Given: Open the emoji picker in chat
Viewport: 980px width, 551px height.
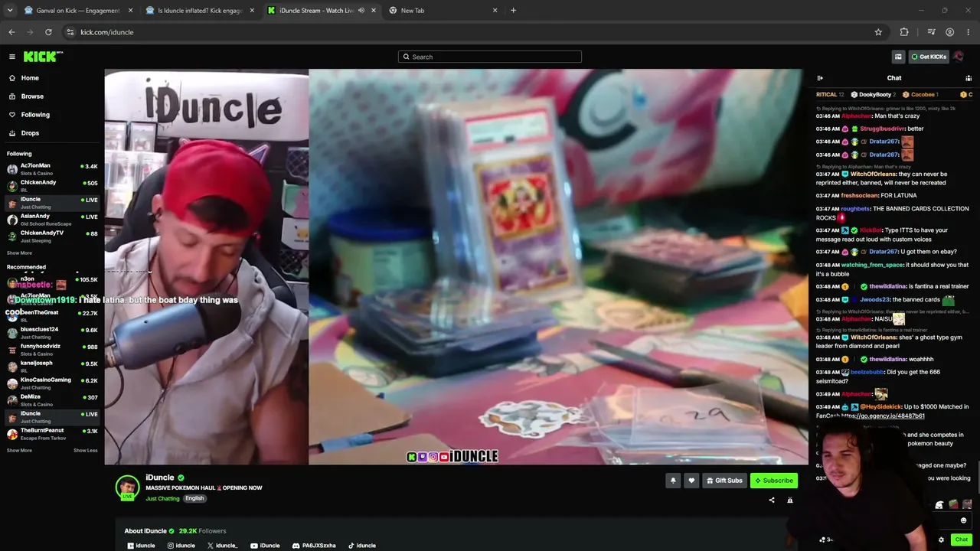Looking at the screenshot, I should click(x=964, y=520).
